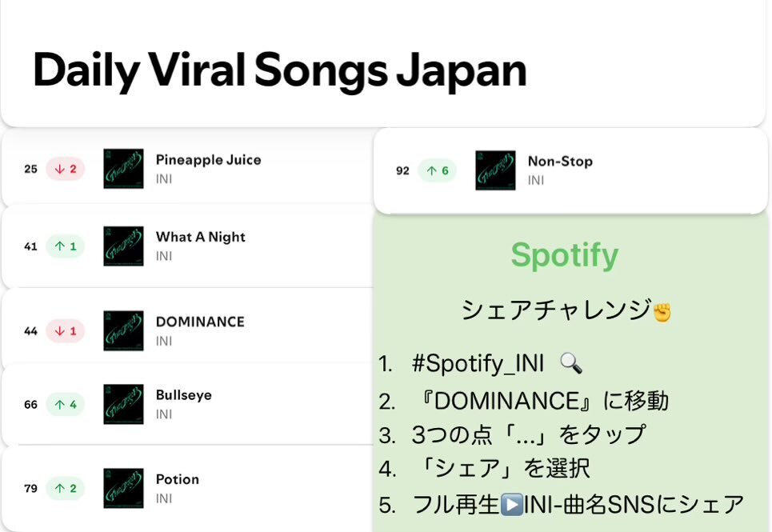
Task: Click the fist emoji after シェアチャレンジ
Action: (662, 313)
